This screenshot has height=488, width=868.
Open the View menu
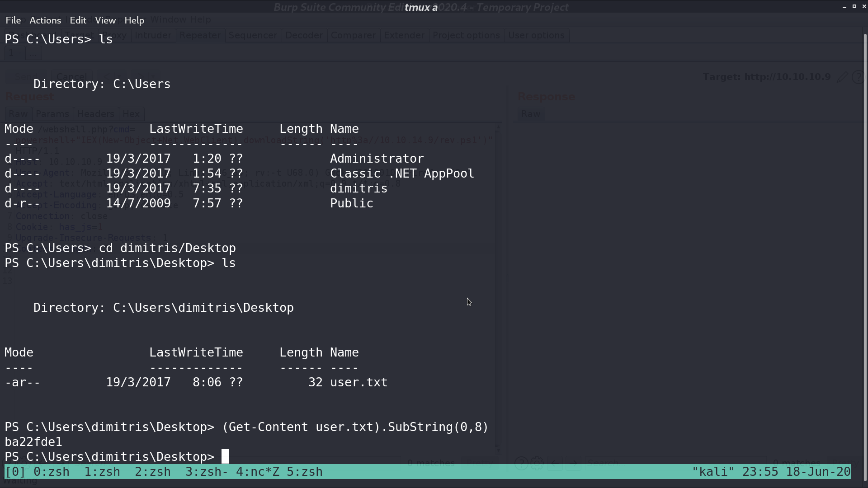[x=105, y=20]
